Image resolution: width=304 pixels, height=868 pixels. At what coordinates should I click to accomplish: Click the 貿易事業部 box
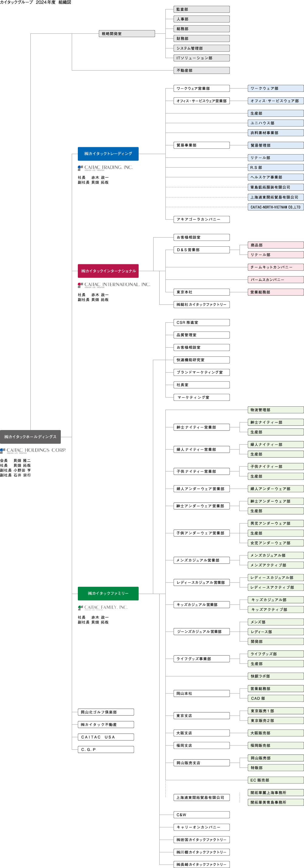coord(202,145)
